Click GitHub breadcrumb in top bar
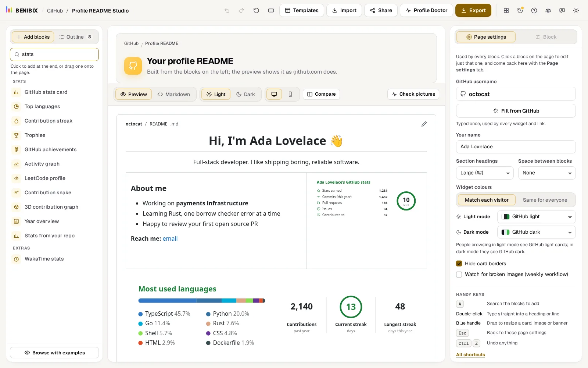Viewport: 588px width, 368px height. tap(55, 11)
